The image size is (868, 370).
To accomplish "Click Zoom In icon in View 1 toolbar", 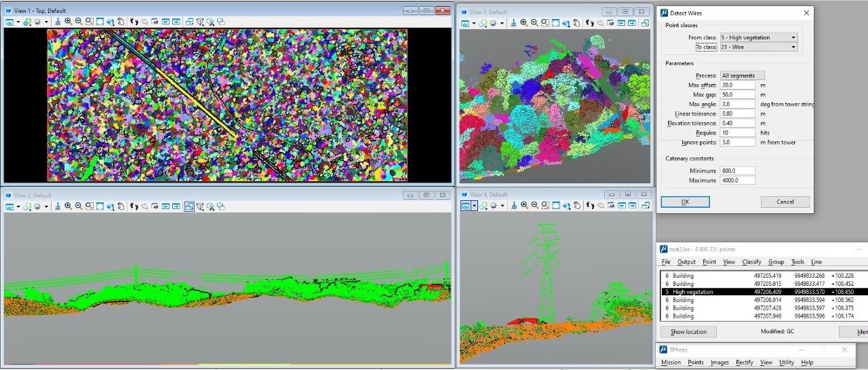I will [x=68, y=22].
